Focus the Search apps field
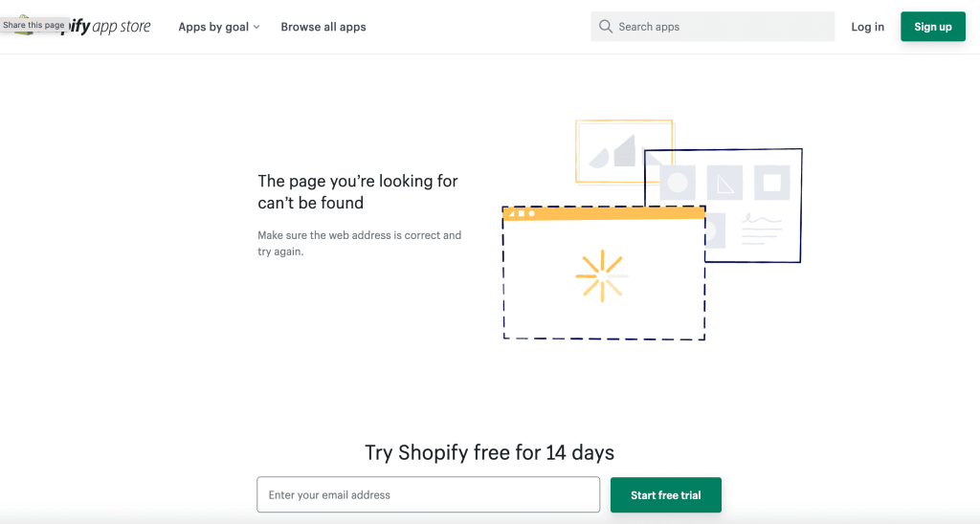The height and width of the screenshot is (524, 980). pyautogui.click(x=712, y=26)
